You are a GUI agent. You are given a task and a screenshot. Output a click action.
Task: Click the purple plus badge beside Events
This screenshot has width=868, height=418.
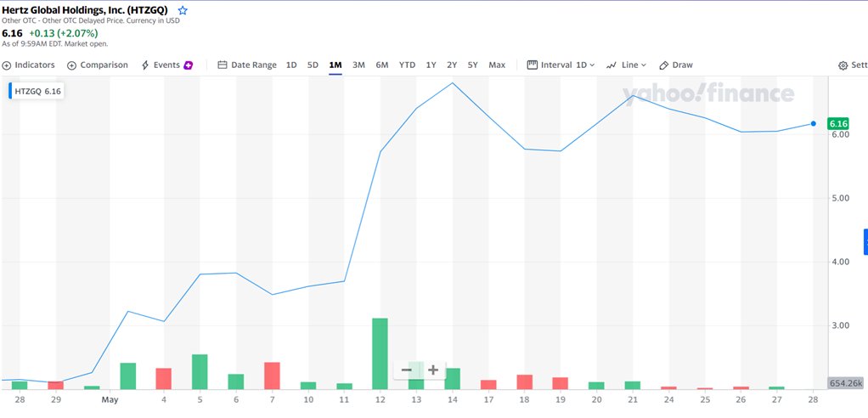pos(189,65)
